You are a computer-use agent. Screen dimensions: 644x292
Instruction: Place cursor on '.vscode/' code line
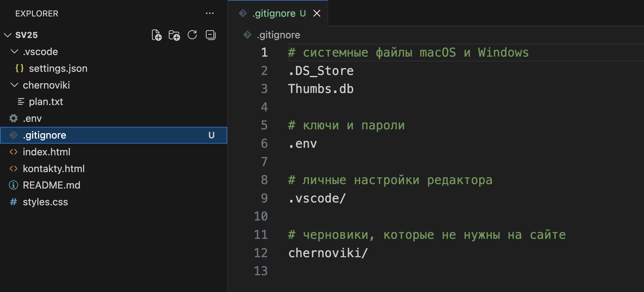click(317, 198)
